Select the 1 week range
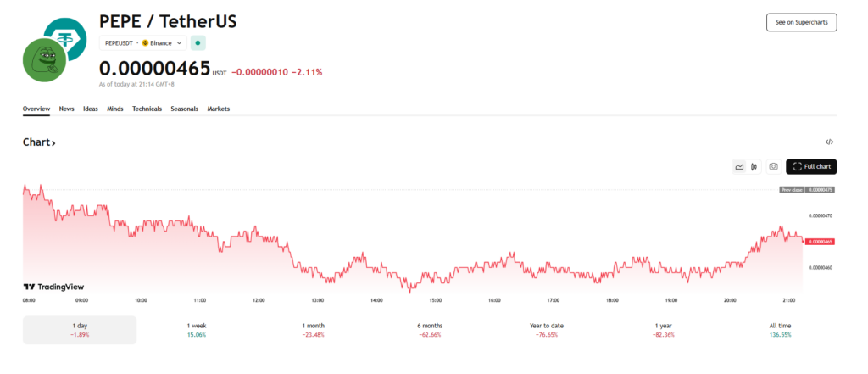 pyautogui.click(x=197, y=330)
